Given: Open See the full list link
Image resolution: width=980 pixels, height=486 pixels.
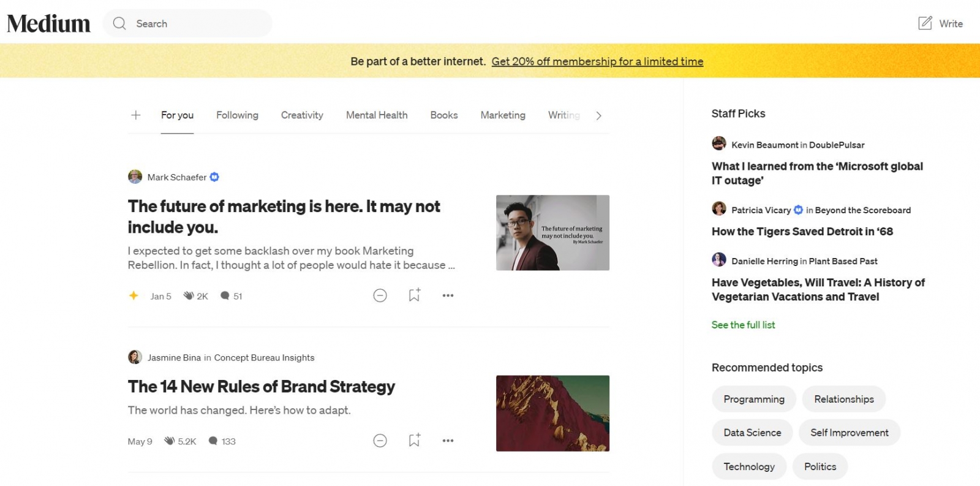Looking at the screenshot, I should pyautogui.click(x=743, y=325).
